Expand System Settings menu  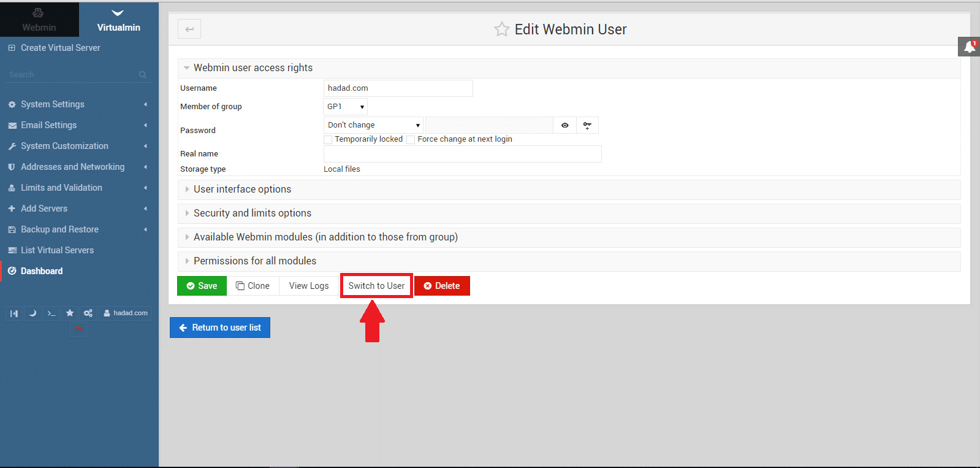(x=78, y=104)
